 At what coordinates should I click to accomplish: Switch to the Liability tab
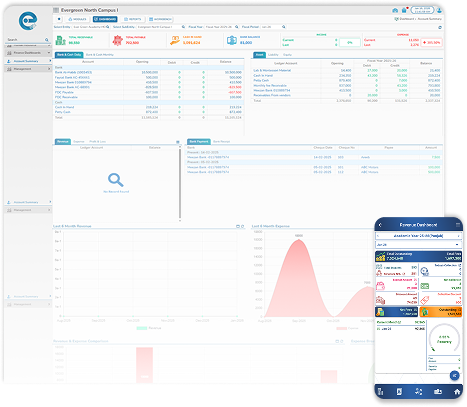tap(273, 55)
